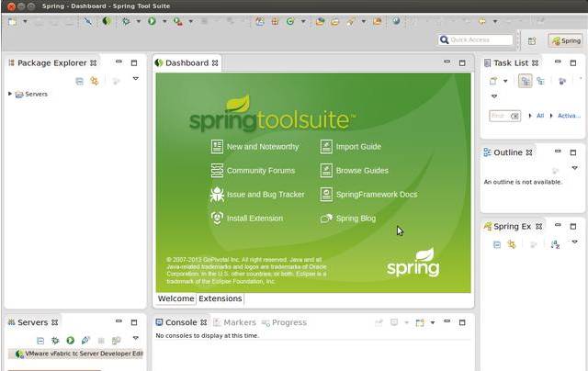Open the New Java Class dropdown arrow
Viewport: 588px width, 371px height.
(303, 22)
